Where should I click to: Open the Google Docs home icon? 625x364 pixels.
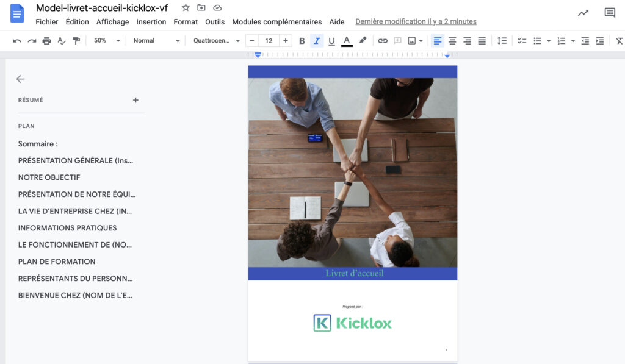click(x=16, y=13)
